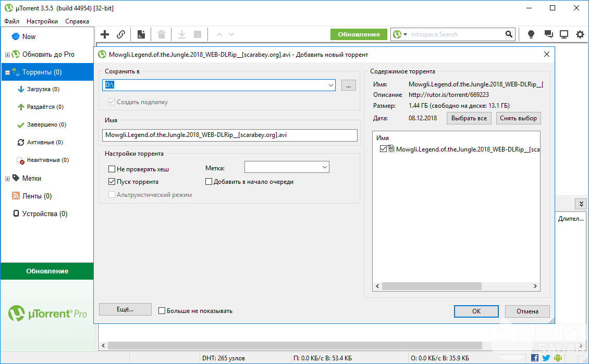This screenshot has height=364, width=589.
Task: Open the Настройки menu
Action: pyautogui.click(x=42, y=21)
